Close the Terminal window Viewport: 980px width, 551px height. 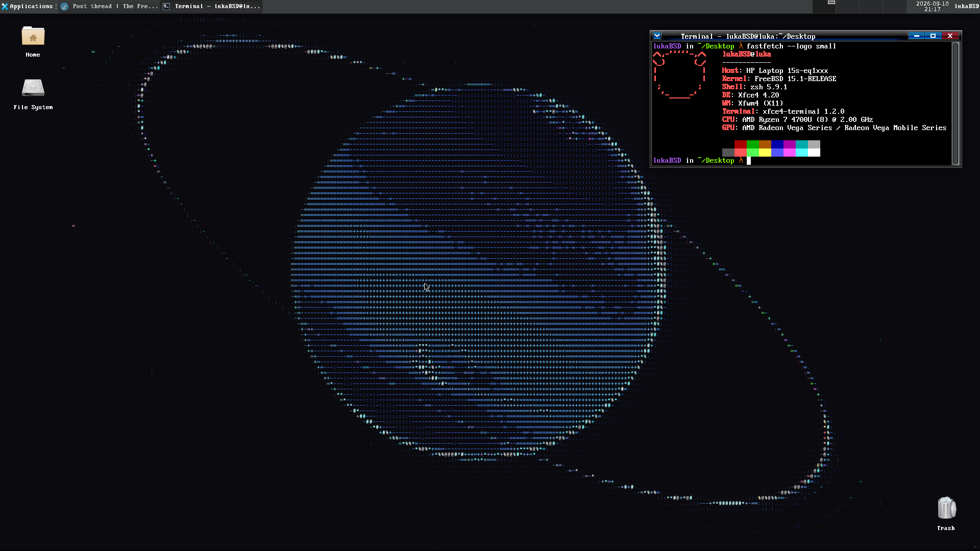950,36
